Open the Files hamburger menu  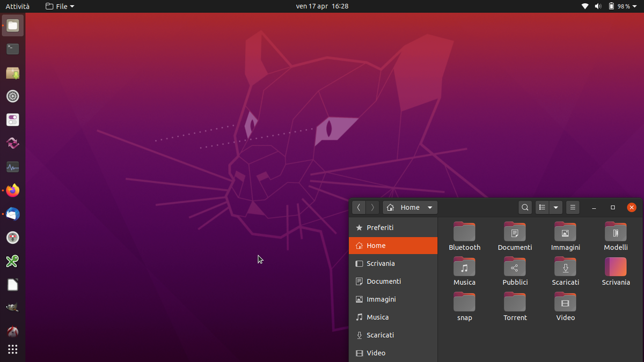573,207
